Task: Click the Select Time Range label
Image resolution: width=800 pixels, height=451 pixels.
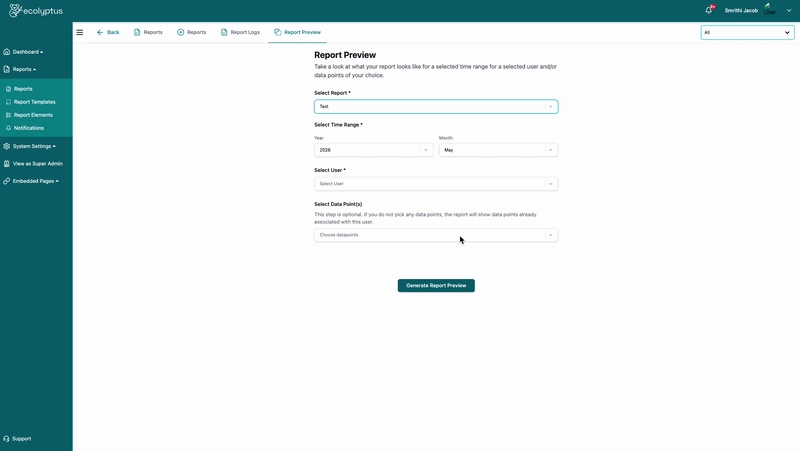Action: coord(338,124)
